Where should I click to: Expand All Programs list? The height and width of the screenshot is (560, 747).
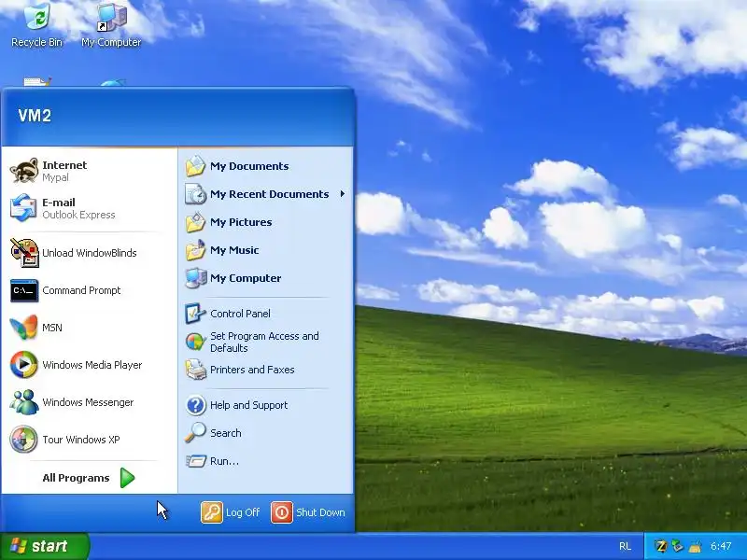[x=89, y=478]
